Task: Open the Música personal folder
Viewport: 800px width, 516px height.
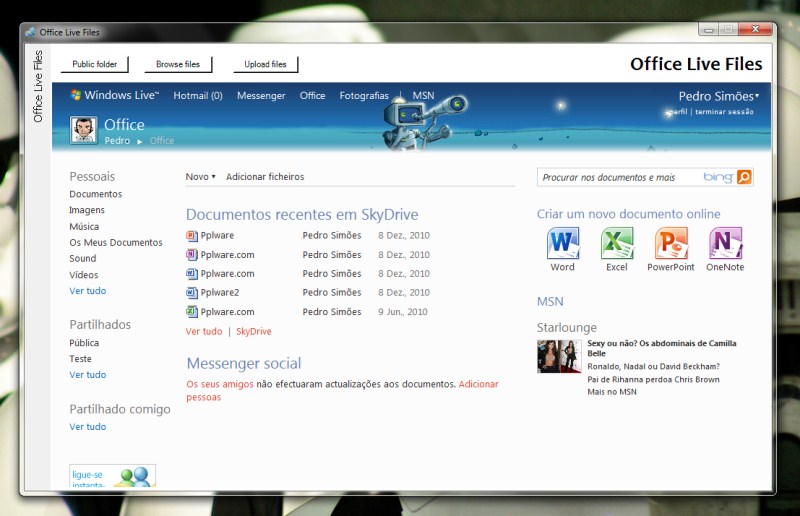Action: pyautogui.click(x=84, y=226)
